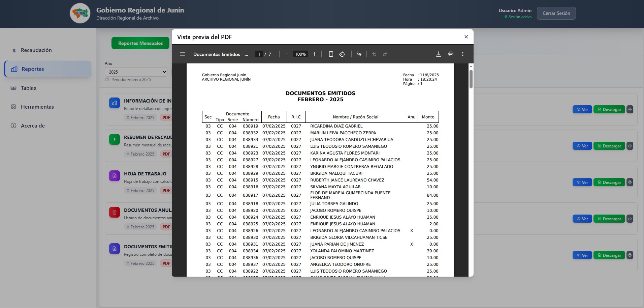Image resolution: width=644 pixels, height=308 pixels.
Task: Click the red trash icon of Documentos Anulados
Action: click(115, 212)
